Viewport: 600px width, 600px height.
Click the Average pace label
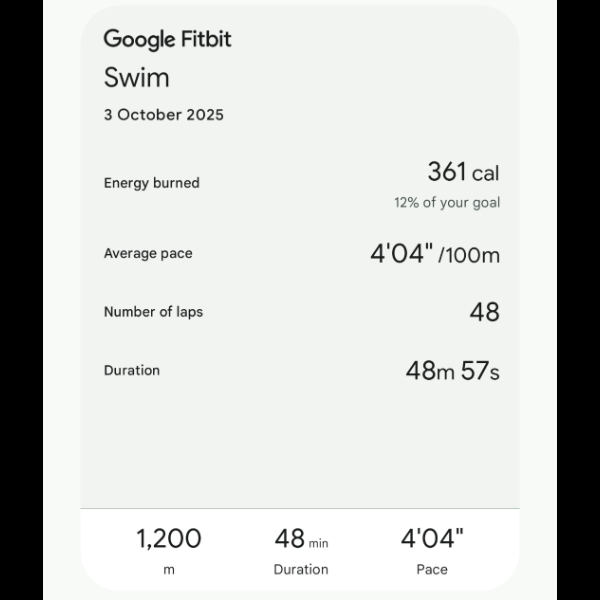(148, 254)
